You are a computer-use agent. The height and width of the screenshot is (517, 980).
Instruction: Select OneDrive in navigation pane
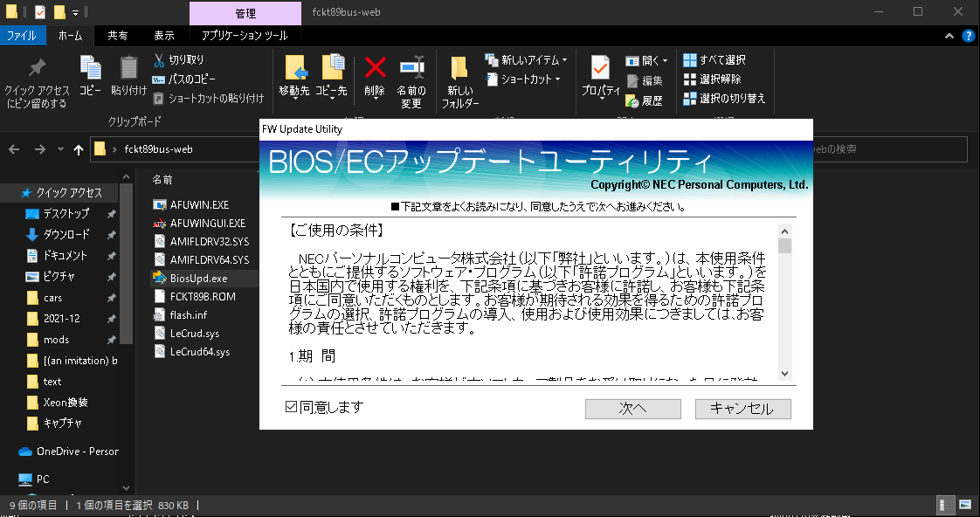coord(69,452)
